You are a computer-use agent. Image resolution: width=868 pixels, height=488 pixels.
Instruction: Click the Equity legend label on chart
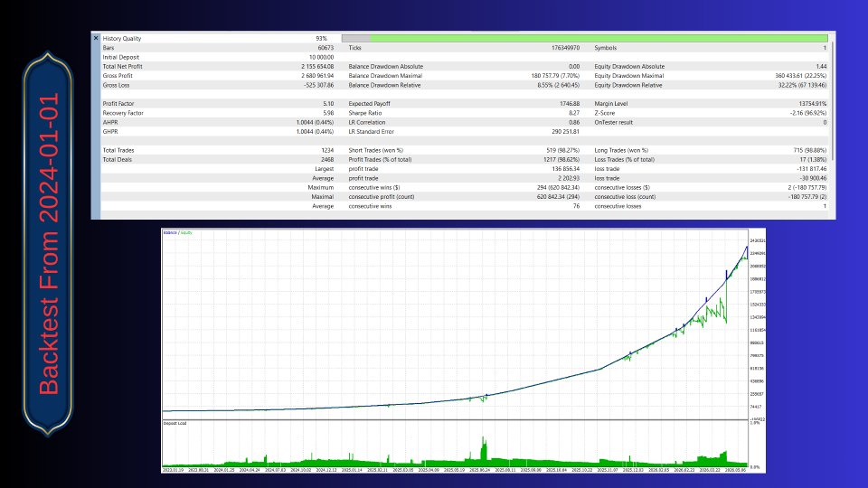pyautogui.click(x=186, y=233)
